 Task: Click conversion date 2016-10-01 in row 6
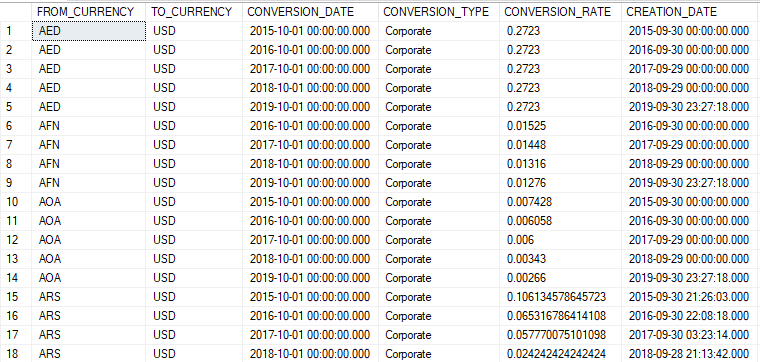click(310, 126)
